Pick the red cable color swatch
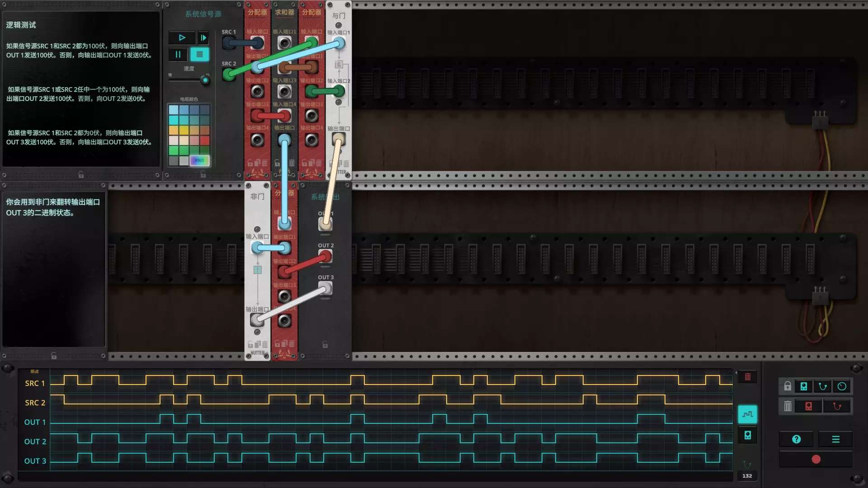The image size is (868, 488). pos(205,141)
